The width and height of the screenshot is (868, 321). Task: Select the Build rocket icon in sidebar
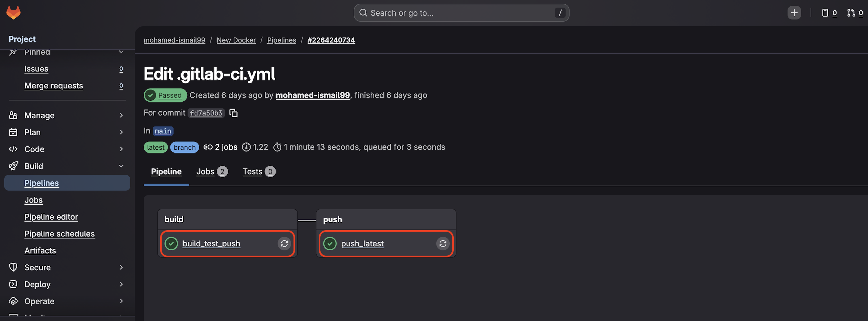[13, 166]
